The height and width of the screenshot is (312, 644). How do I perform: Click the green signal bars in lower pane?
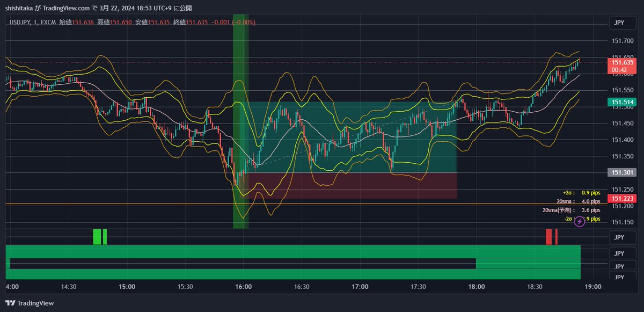(x=100, y=237)
